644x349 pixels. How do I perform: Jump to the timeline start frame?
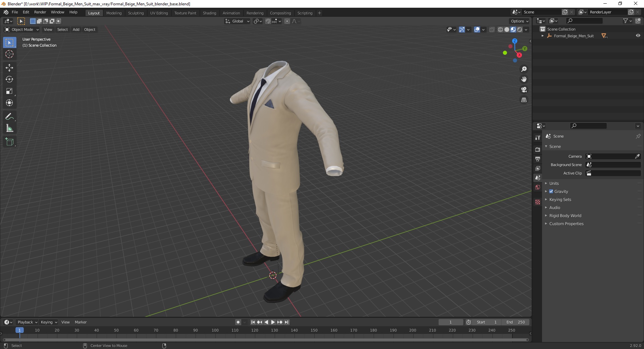click(x=253, y=322)
